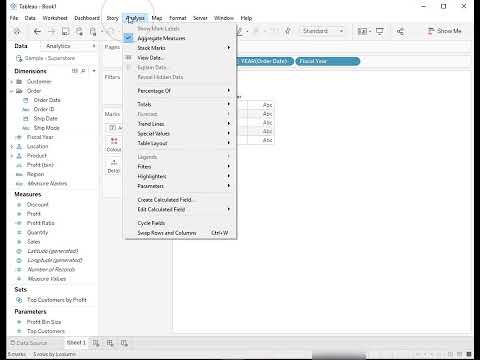Open the Percentage Of submenu

[180, 91]
